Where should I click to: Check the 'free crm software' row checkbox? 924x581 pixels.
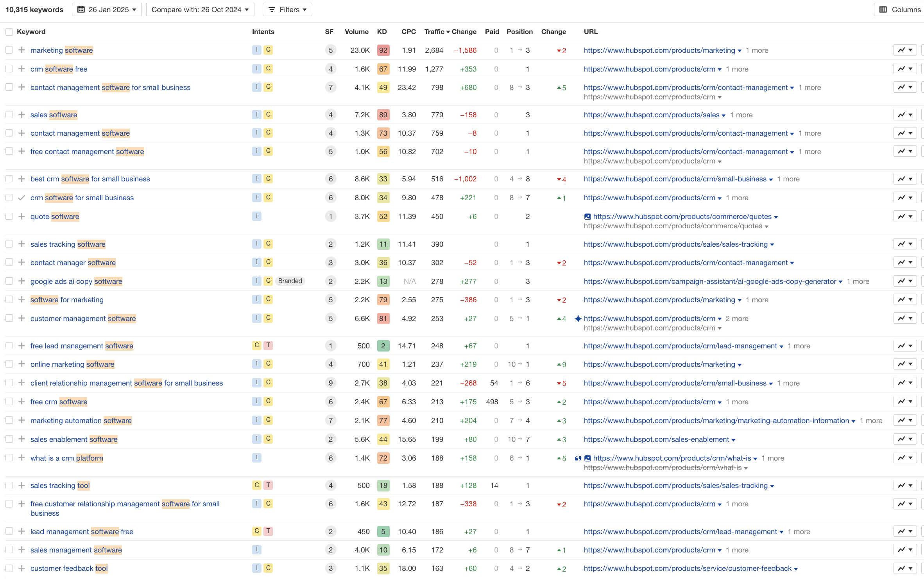[x=9, y=402]
